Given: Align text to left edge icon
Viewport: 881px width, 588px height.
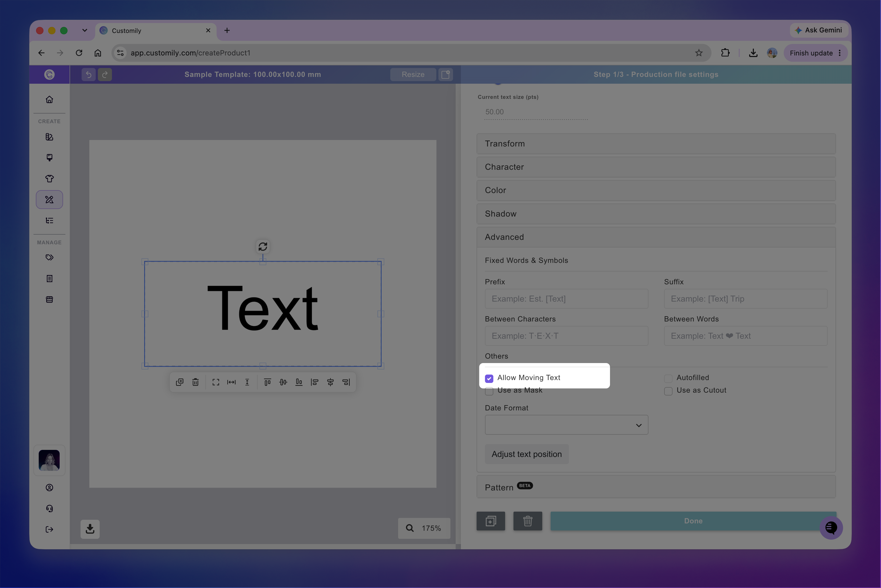Looking at the screenshot, I should (x=315, y=382).
